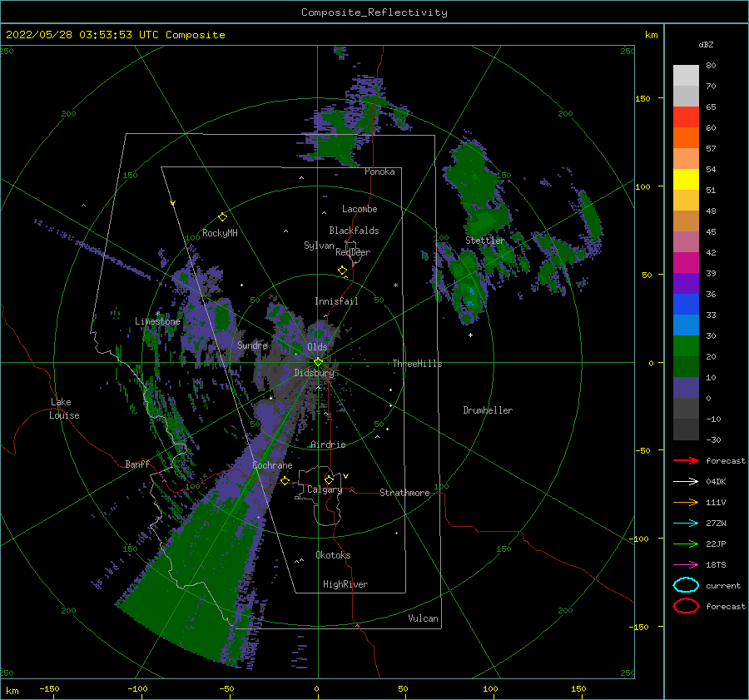The width and height of the screenshot is (749, 700).
Task: Click the bright blue swatch above 33 dBZ
Action: 686,305
